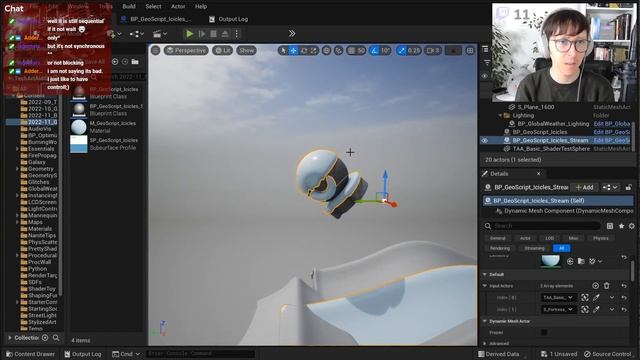640x360 pixels.
Task: Toggle visibility eye of BP_GeoScript_Icicles_Stream
Action: (484, 140)
